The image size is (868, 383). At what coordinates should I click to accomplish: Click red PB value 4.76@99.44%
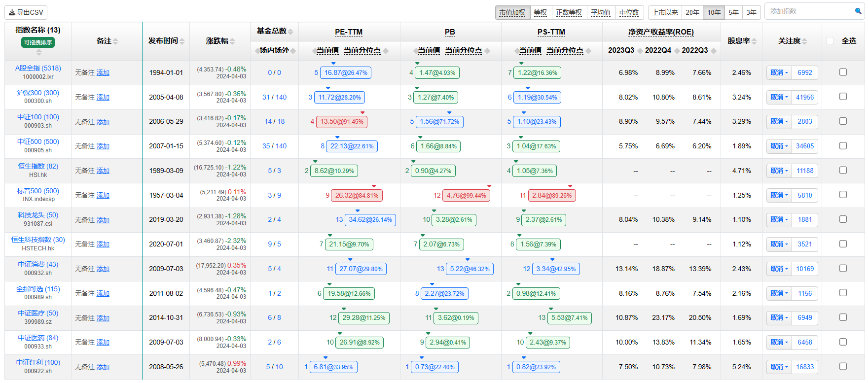(466, 195)
